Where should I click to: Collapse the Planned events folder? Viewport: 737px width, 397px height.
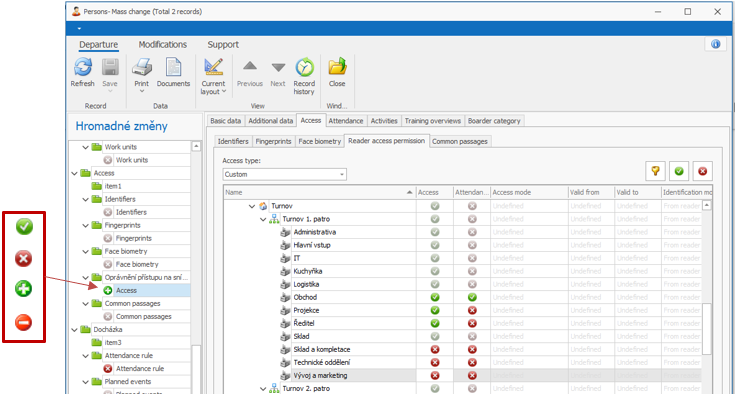86,382
